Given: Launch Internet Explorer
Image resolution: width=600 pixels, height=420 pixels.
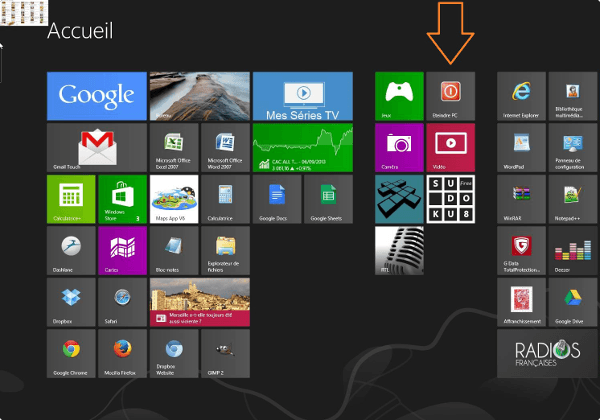Looking at the screenshot, I should [x=521, y=96].
